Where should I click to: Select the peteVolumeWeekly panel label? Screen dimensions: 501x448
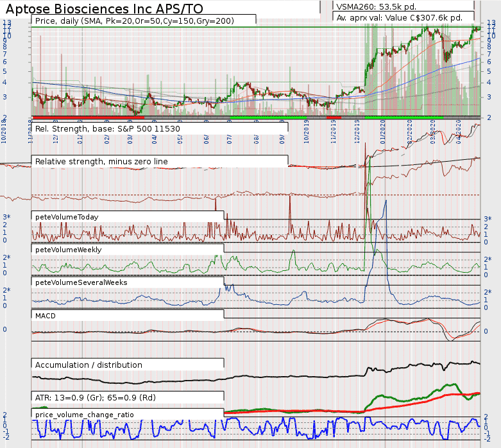click(x=69, y=250)
